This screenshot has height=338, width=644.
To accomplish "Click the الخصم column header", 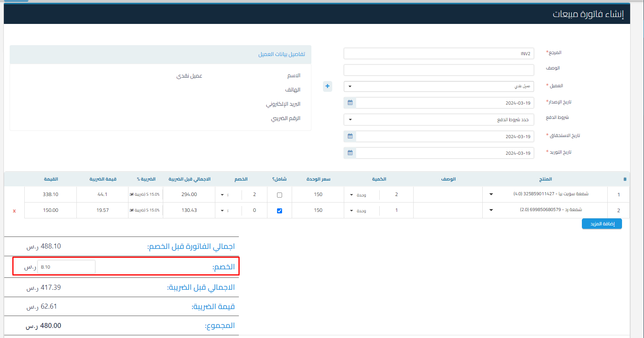I will pos(241,179).
